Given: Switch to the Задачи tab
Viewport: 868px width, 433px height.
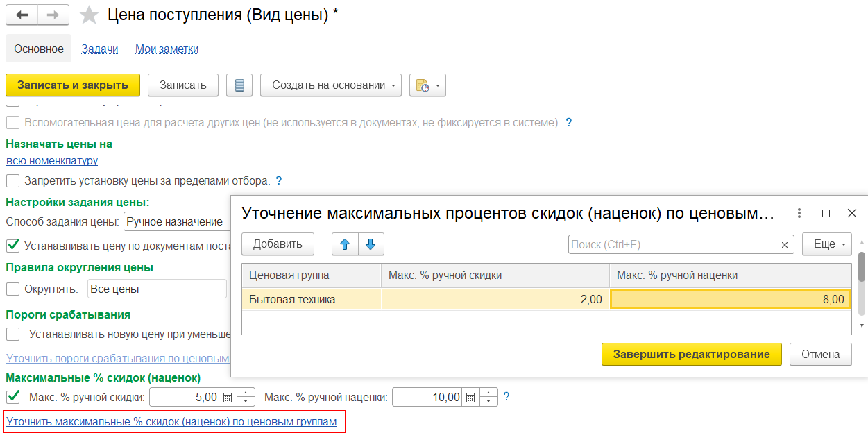Looking at the screenshot, I should (x=99, y=49).
